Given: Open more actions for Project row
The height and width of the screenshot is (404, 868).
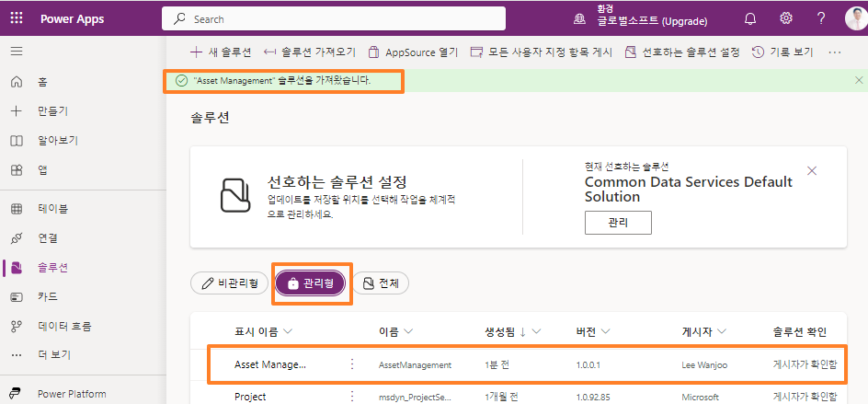Looking at the screenshot, I should [x=351, y=397].
